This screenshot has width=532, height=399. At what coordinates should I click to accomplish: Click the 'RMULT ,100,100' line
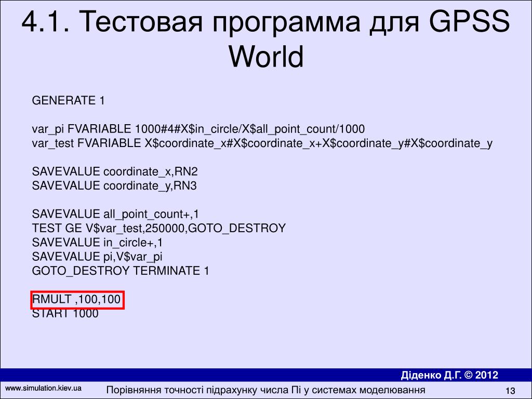(x=76, y=300)
